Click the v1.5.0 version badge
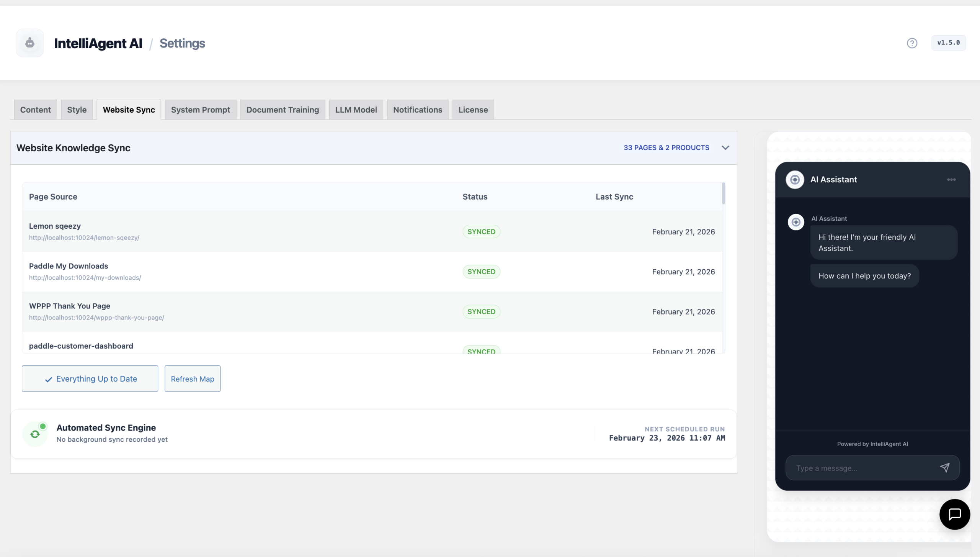 pos(949,43)
